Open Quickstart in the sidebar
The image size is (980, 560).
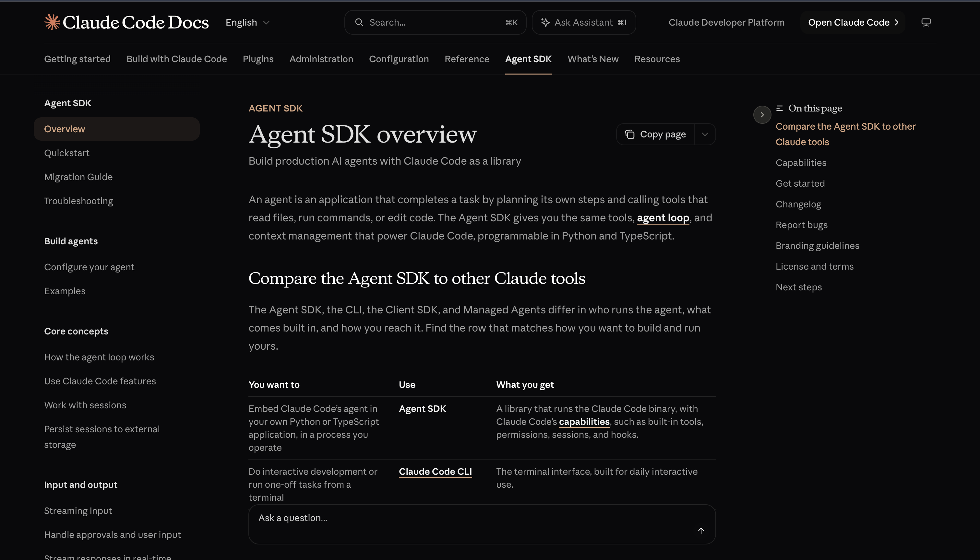67,153
